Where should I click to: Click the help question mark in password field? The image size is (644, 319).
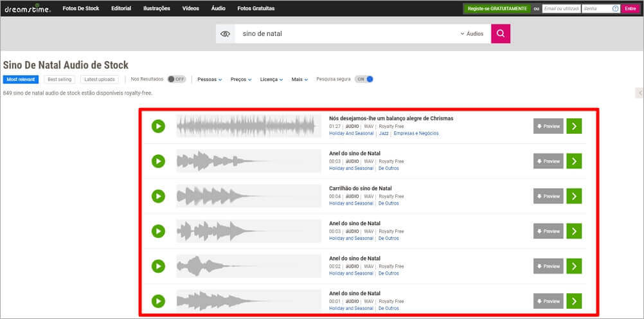pos(615,8)
